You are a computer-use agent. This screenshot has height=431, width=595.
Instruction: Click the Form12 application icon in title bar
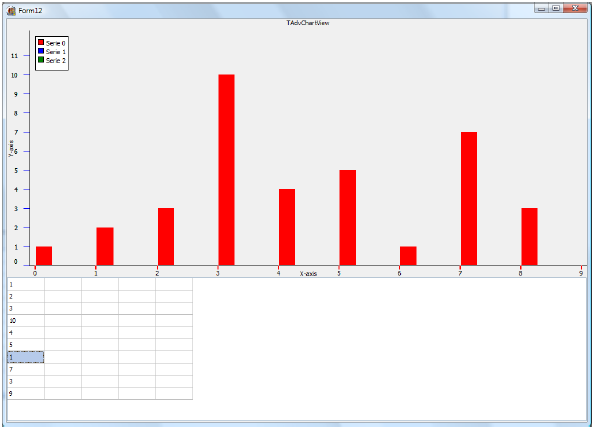(11, 11)
